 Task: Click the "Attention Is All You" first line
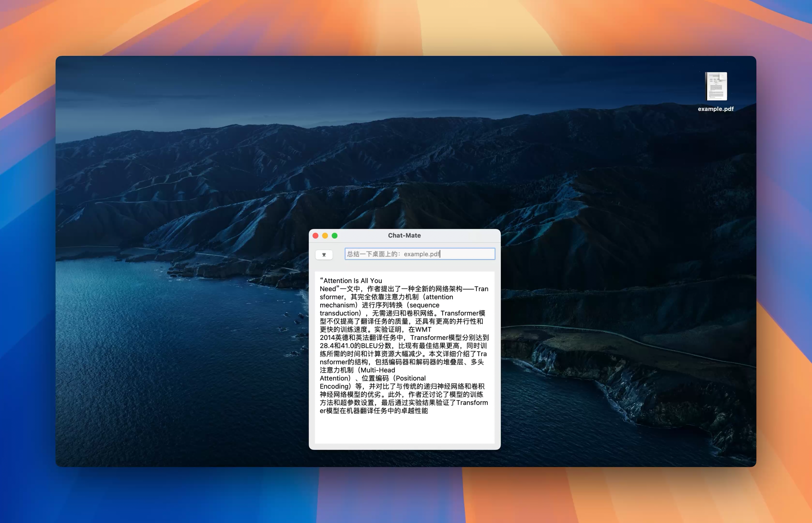click(x=351, y=281)
